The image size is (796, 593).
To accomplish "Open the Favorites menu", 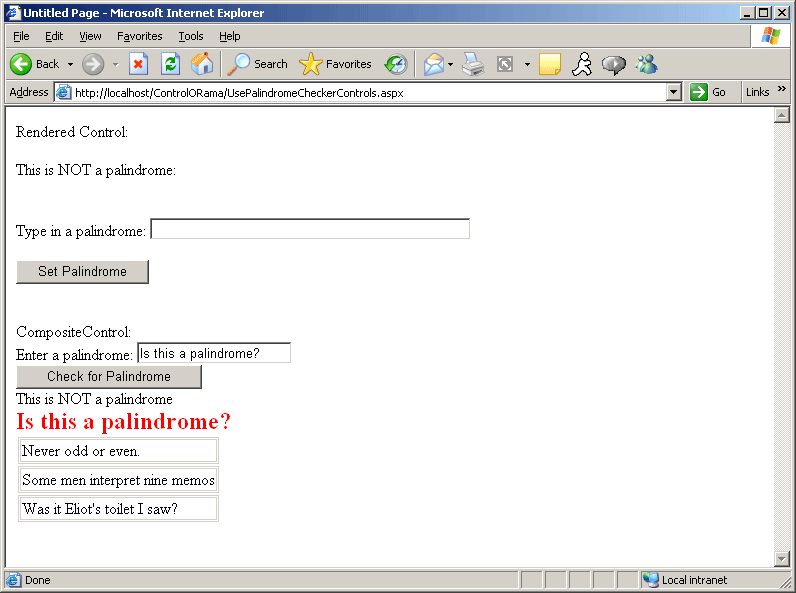I will tap(140, 36).
